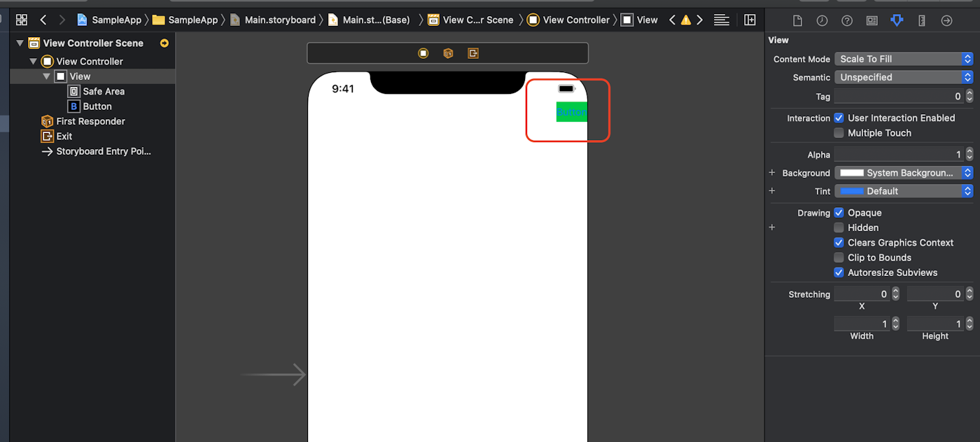Add variation plus next to Background
Viewport: 980px width, 442px height.
click(x=772, y=172)
